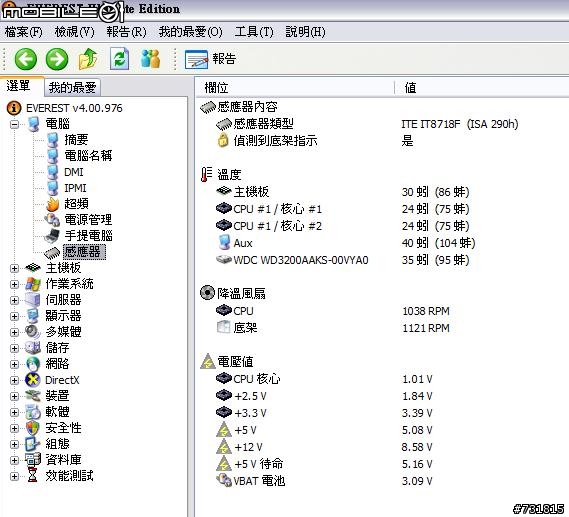Expand the 效能測試 tree node
This screenshot has height=517, width=569.
[x=14, y=476]
